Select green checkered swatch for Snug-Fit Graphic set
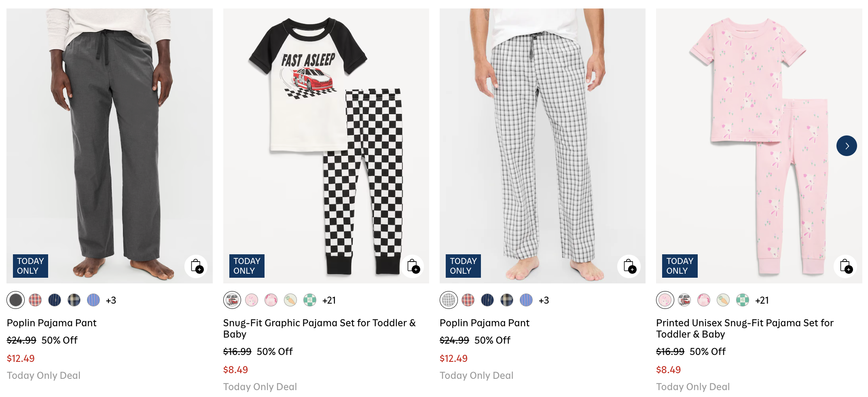This screenshot has height=397, width=868. point(310,300)
